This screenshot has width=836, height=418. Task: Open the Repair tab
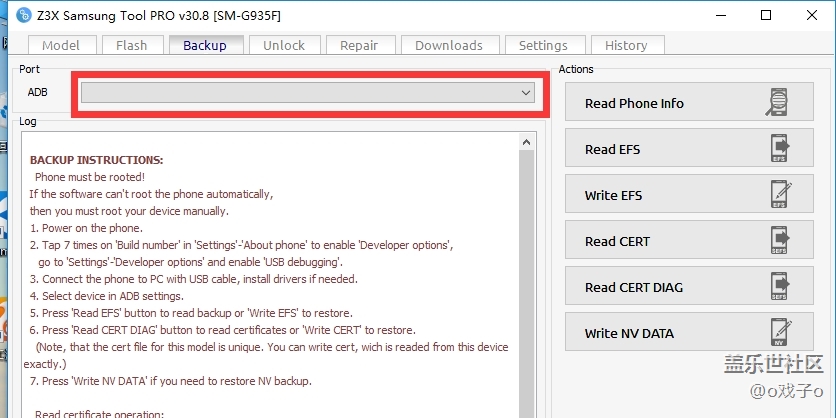pyautogui.click(x=359, y=45)
